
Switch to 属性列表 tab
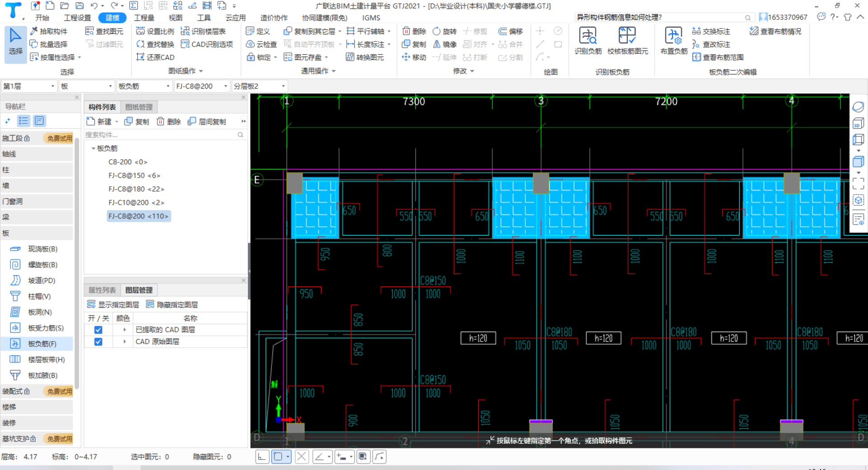click(x=102, y=290)
